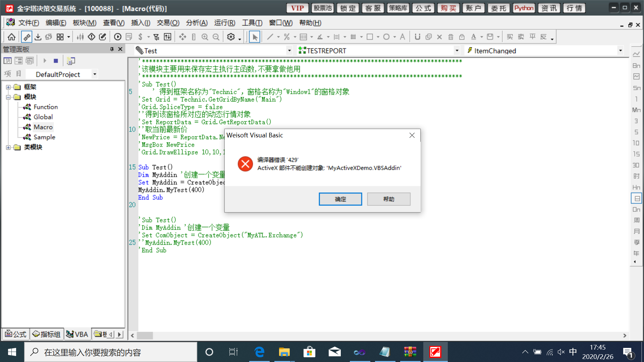644x362 pixels.
Task: Click 确定 in the error dialog
Action: pos(340,199)
